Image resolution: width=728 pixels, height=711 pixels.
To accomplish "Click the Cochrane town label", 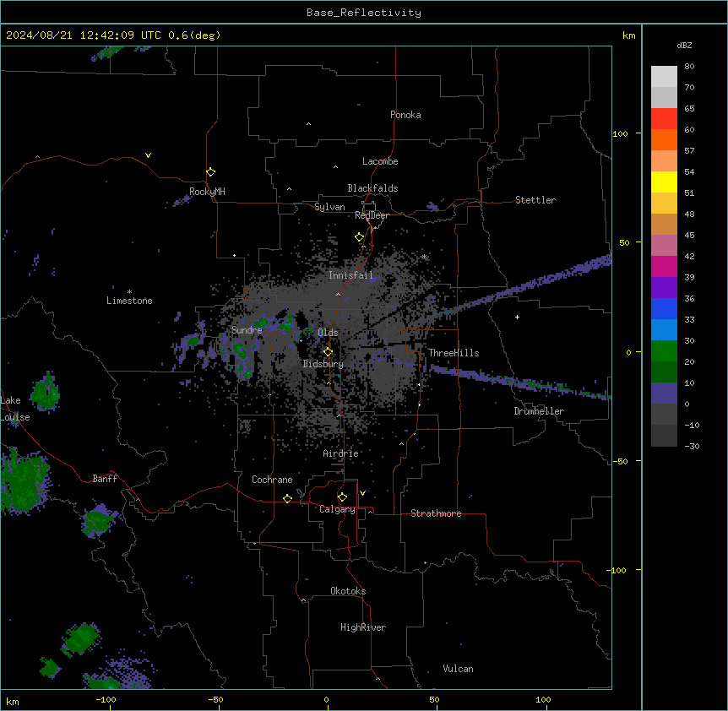I will pos(272,480).
